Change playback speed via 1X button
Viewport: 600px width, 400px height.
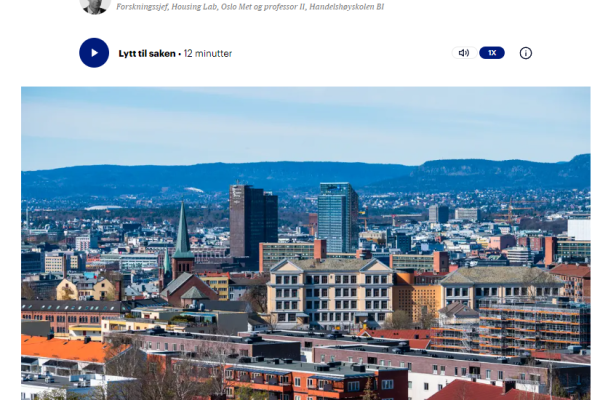point(492,53)
